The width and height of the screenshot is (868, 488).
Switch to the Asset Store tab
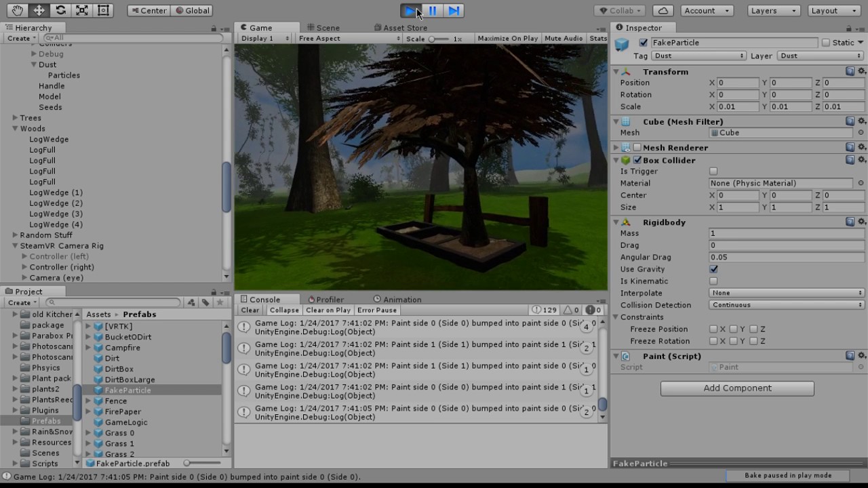tap(400, 28)
